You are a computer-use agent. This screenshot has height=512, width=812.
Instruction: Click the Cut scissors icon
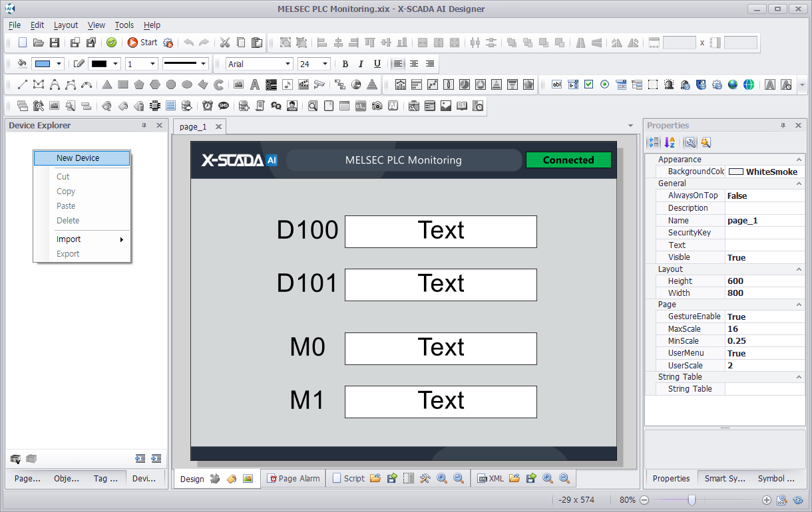(x=224, y=43)
